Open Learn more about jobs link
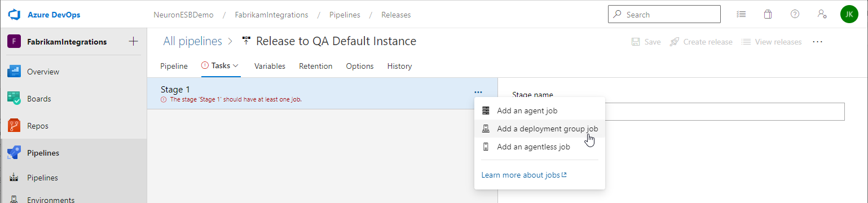Viewport: 868px width, 203px height. tap(523, 175)
